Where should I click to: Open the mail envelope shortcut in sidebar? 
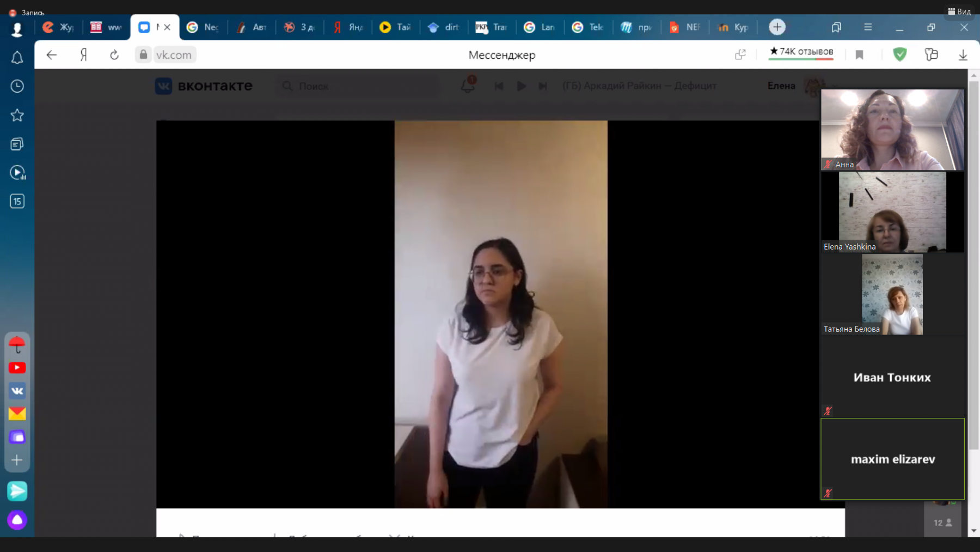point(17,414)
